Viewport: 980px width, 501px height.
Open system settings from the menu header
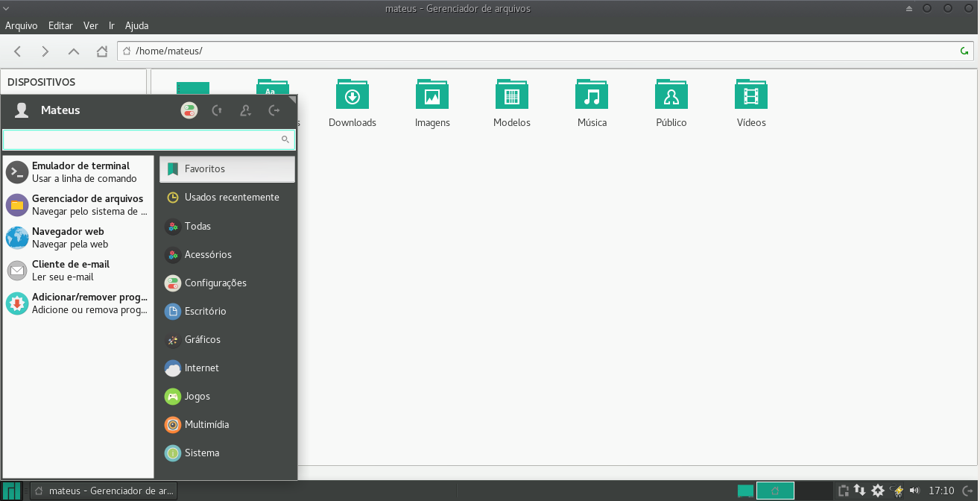click(189, 110)
